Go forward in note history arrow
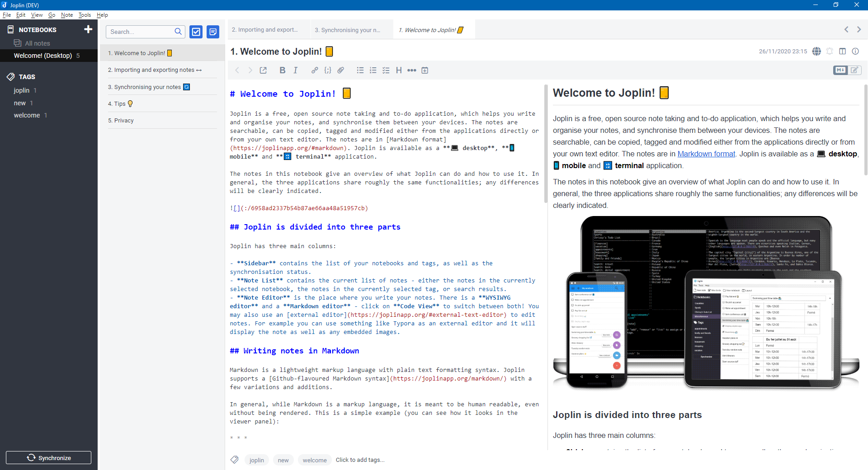 [250, 70]
